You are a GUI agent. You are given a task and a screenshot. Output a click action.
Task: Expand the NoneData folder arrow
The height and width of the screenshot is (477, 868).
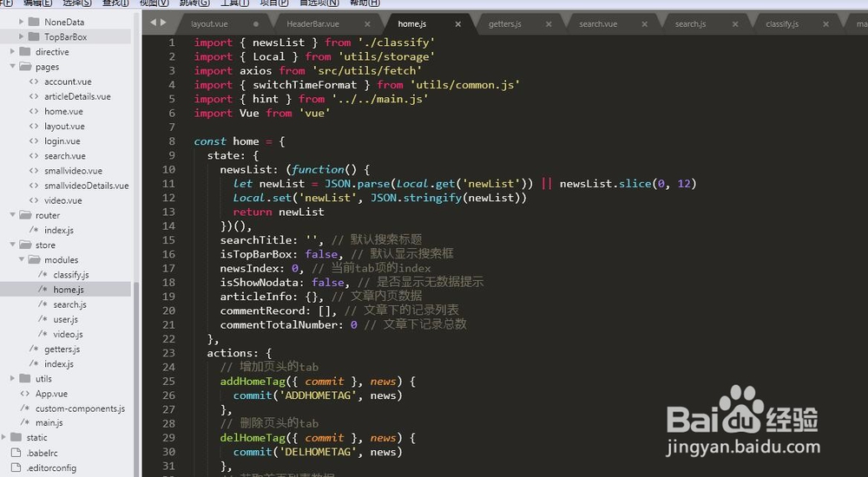[21, 22]
